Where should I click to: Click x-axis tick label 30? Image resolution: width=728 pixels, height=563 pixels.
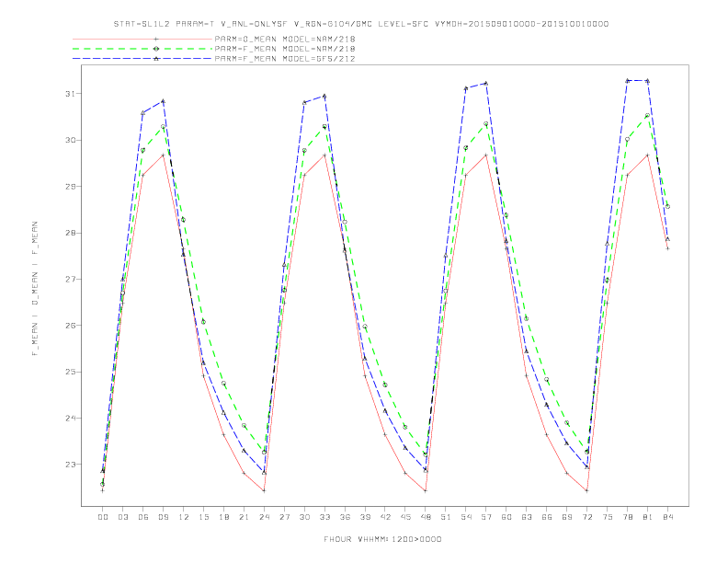point(304,517)
